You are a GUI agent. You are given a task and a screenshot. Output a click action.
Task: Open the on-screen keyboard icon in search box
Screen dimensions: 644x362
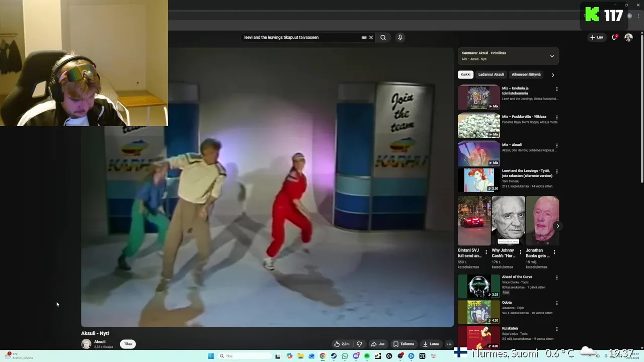(x=364, y=37)
